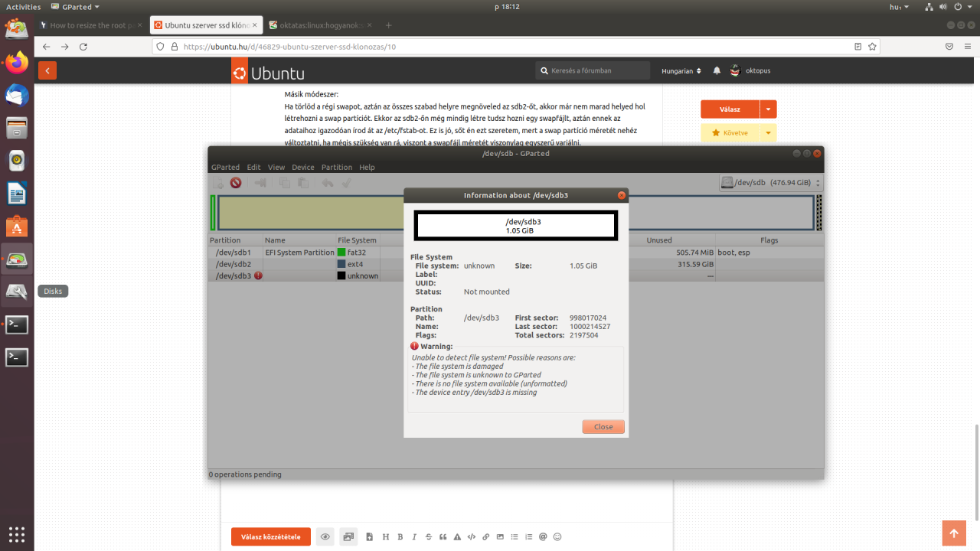
Task: Click the fat32 green color swatch
Action: (341, 252)
